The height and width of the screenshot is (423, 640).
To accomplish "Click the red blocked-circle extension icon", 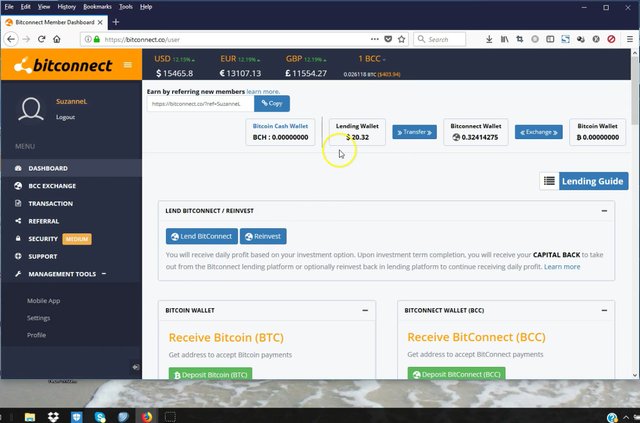I will pos(611,39).
